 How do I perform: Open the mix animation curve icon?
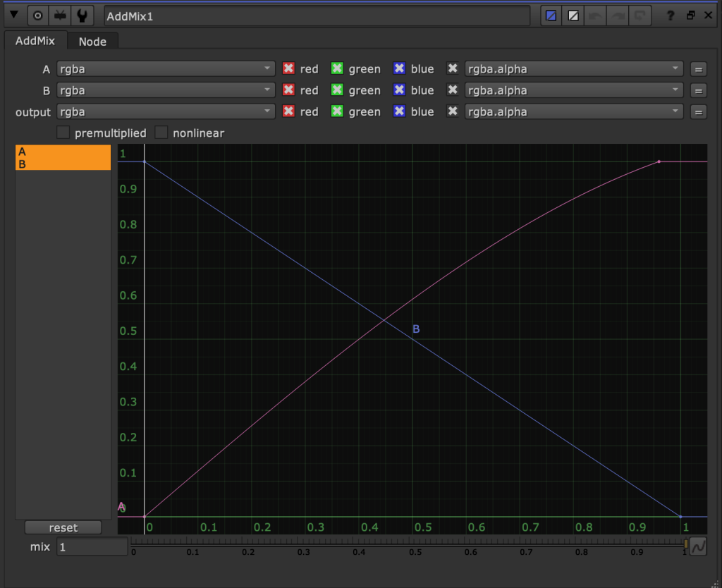click(699, 546)
